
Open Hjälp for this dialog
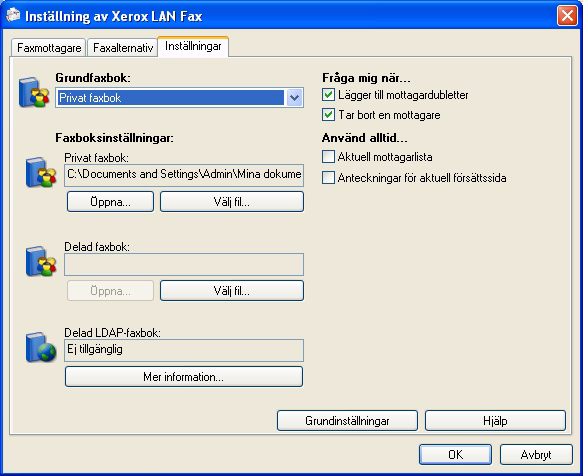coord(495,421)
